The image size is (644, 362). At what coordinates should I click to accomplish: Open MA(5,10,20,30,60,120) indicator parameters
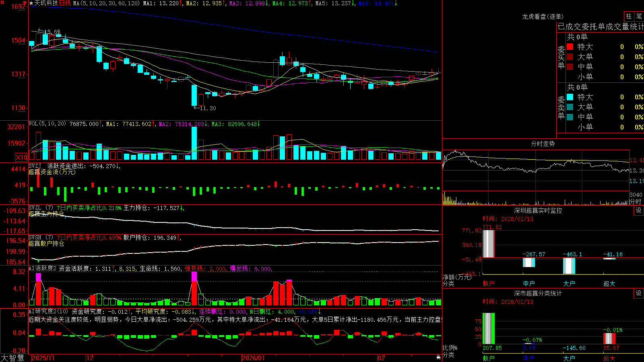coord(106,3)
